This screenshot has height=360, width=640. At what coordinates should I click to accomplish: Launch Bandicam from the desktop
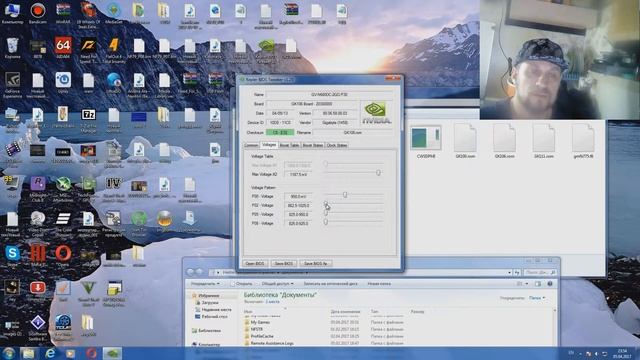(38, 13)
